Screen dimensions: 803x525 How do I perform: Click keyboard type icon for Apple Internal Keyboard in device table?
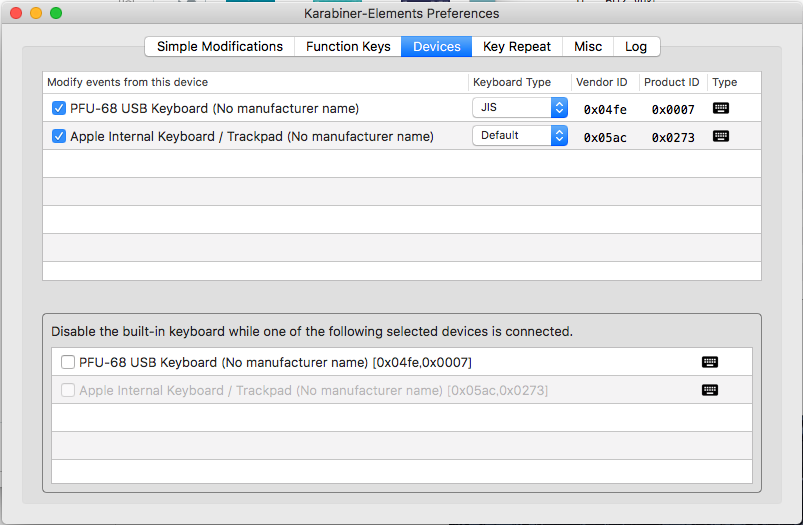click(x=721, y=136)
